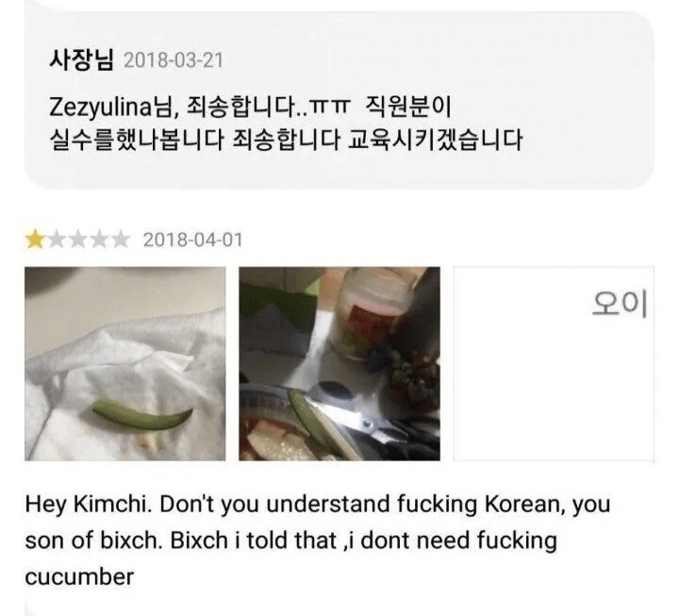The width and height of the screenshot is (679, 616).
Task: Click the second gray rating star
Action: [56, 239]
